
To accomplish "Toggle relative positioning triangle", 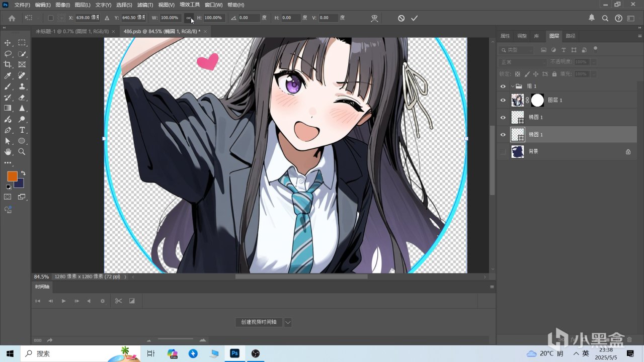I will (107, 18).
